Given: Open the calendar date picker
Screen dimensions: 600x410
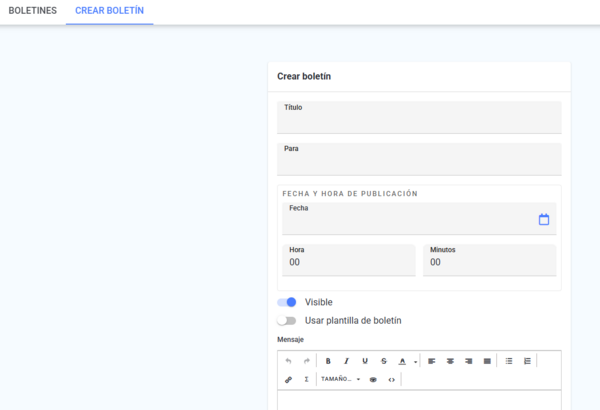Looking at the screenshot, I should pos(544,219).
